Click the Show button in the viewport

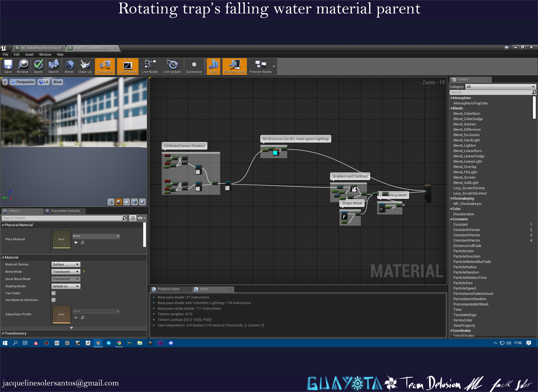(57, 82)
